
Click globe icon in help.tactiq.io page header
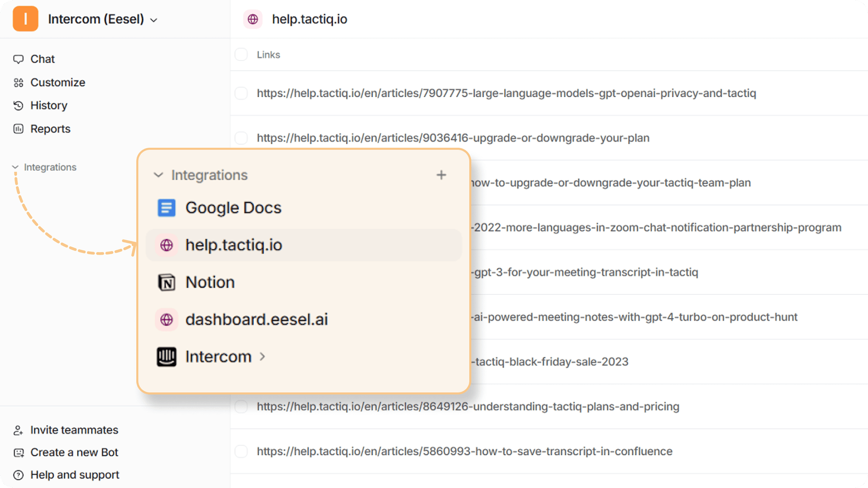click(x=253, y=19)
